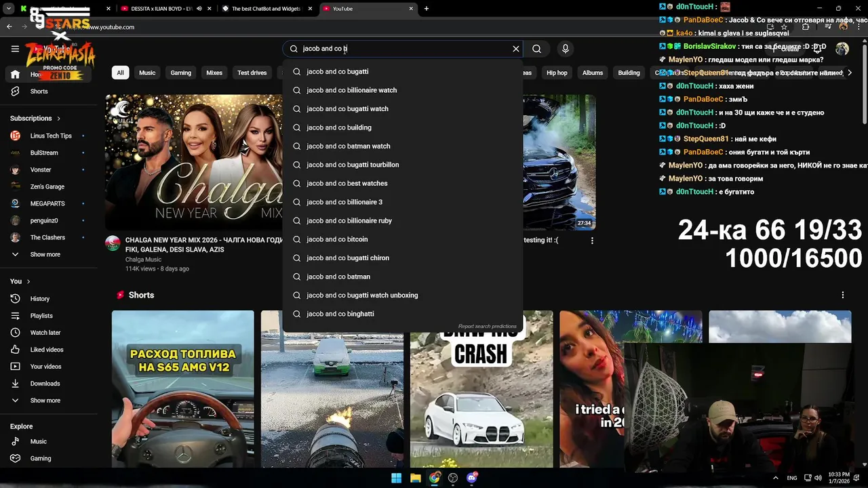This screenshot has width=868, height=488.
Task: Select the Building filter chip
Action: 629,73
